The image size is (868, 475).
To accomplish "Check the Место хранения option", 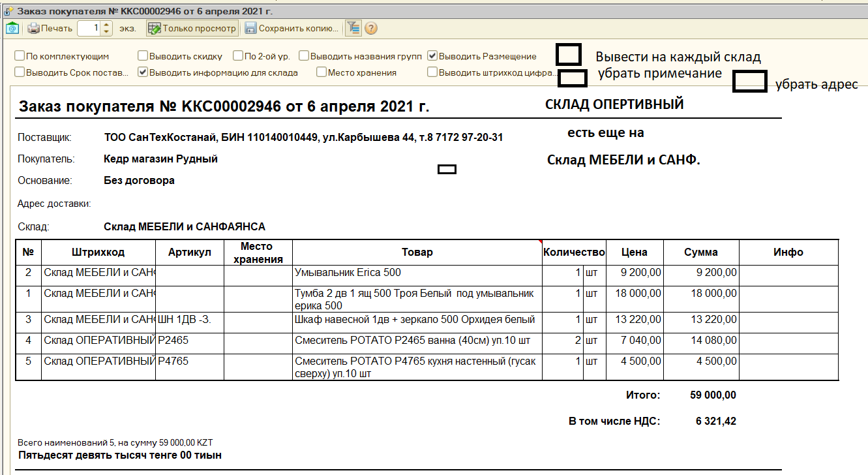I will click(322, 72).
